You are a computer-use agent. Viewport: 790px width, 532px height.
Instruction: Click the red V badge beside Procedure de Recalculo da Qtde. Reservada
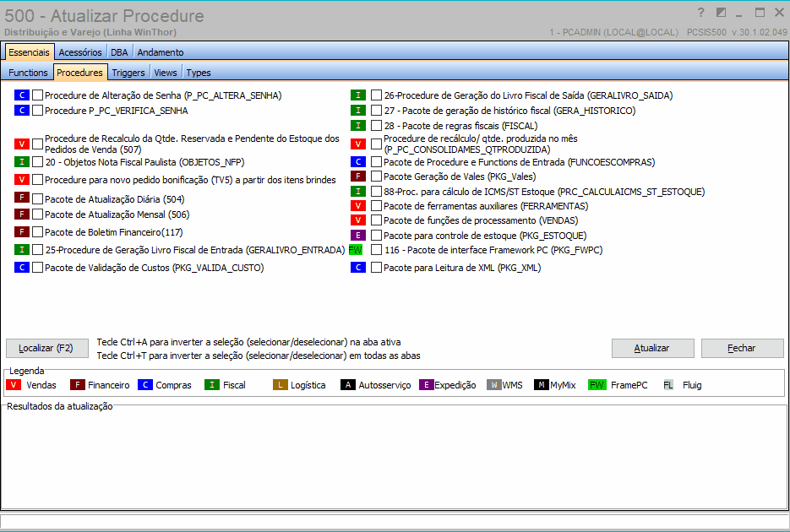[22, 144]
